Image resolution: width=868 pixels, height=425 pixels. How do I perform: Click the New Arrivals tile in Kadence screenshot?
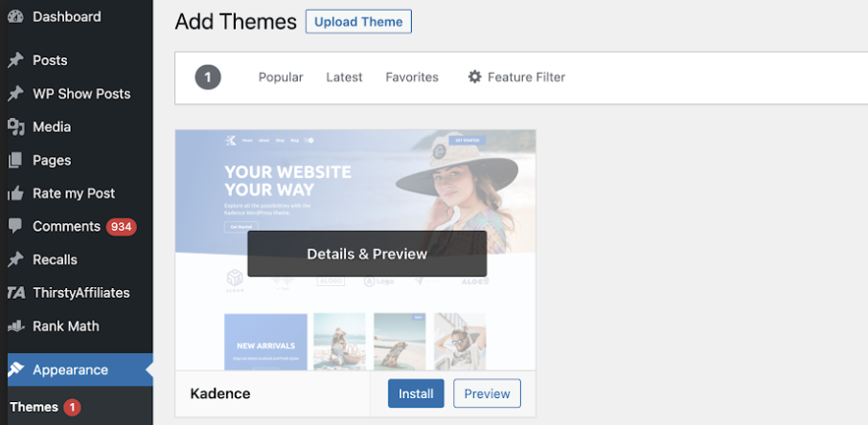pyautogui.click(x=265, y=342)
